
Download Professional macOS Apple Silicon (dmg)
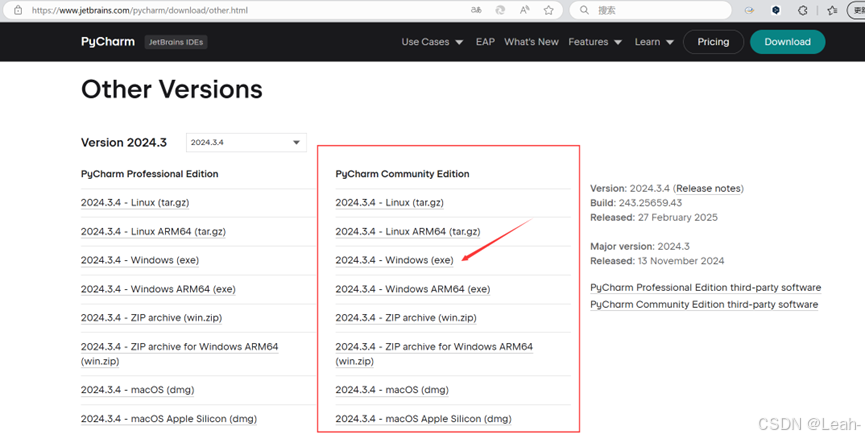click(x=169, y=419)
